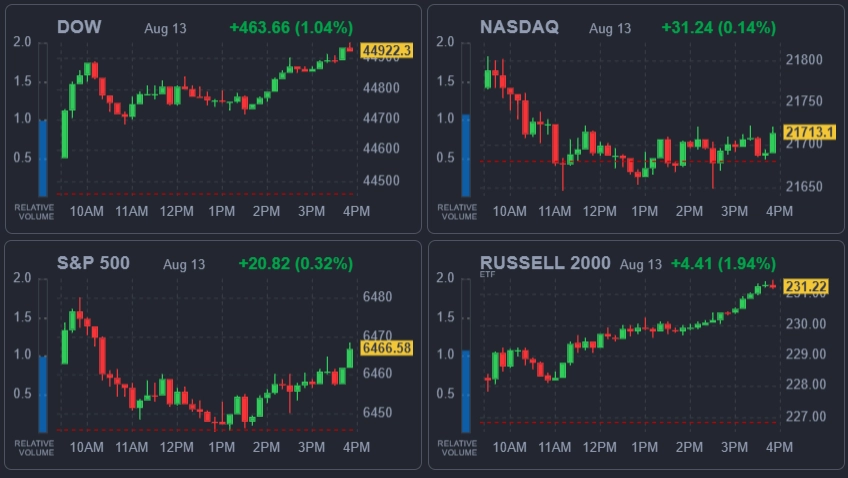848x478 pixels.
Task: Open the RUSSELL 2000 ETF heading
Action: click(545, 263)
